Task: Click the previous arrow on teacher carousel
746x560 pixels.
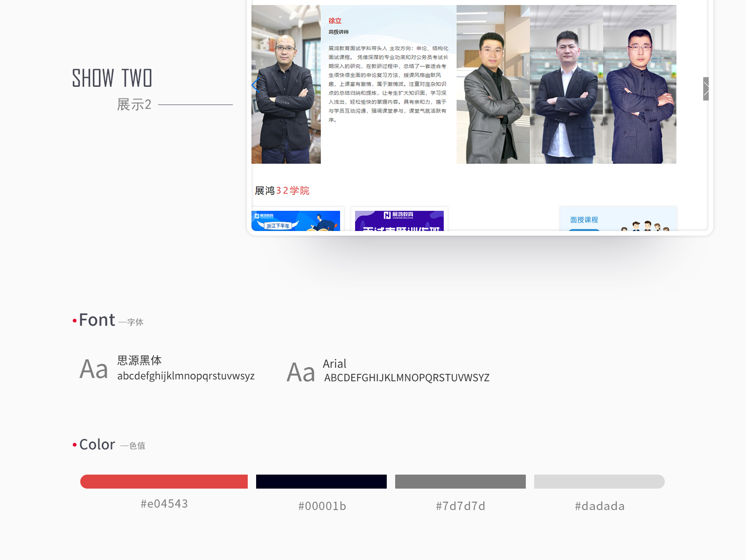Action: pyautogui.click(x=255, y=85)
